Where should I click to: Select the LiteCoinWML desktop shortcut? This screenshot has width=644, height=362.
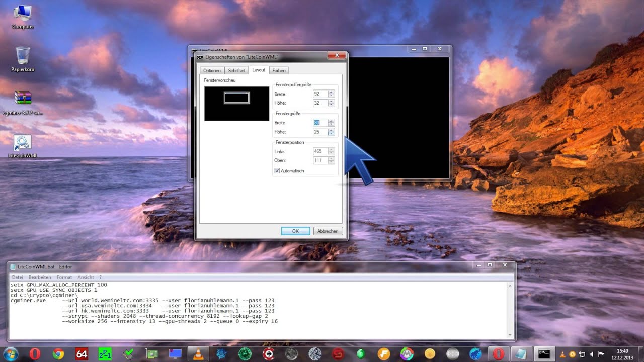pos(23,146)
